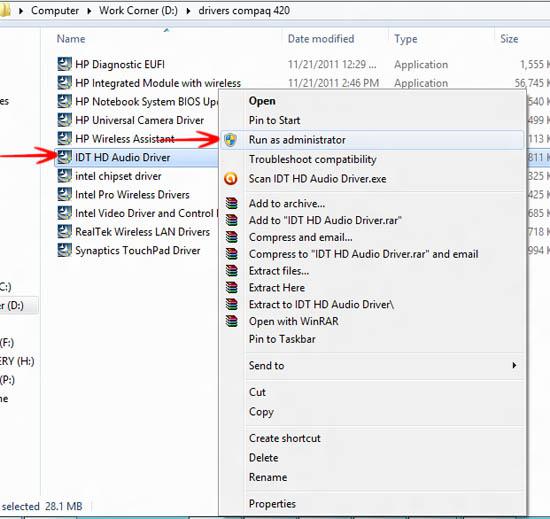The width and height of the screenshot is (550, 519).
Task: Click WinRAR icon beside Extract Here
Action: pyautogui.click(x=232, y=288)
